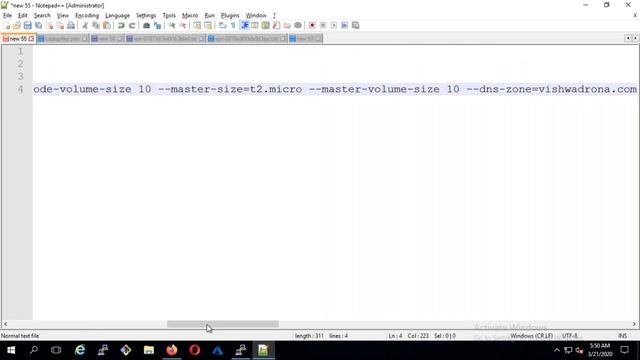The height and width of the screenshot is (360, 640).
Task: Toggle the Function List panel icon
Action: pyautogui.click(x=276, y=25)
